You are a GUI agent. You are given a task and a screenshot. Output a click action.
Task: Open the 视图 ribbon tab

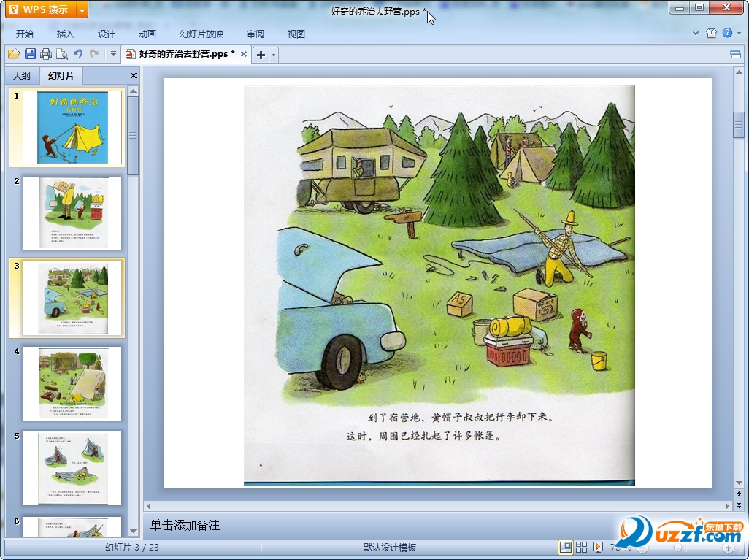coord(296,34)
